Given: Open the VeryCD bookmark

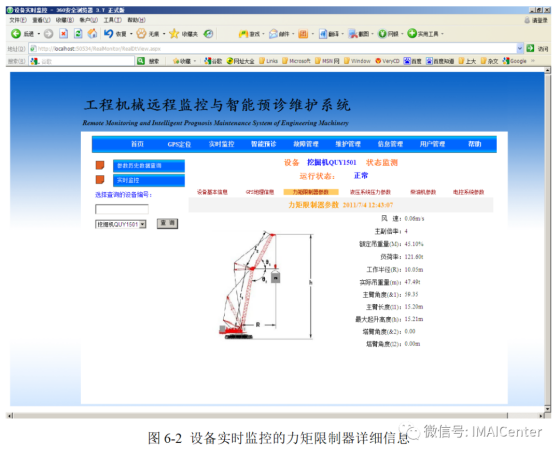Looking at the screenshot, I should point(387,61).
